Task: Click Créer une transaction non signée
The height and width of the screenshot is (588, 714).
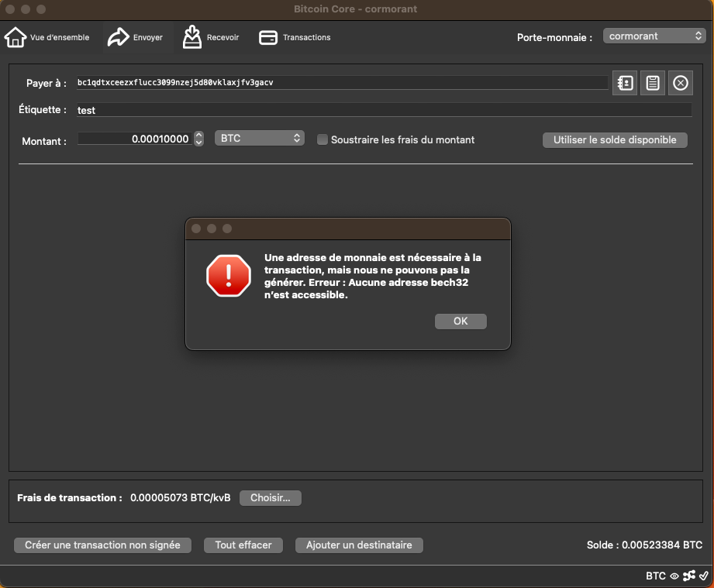Action: point(102,545)
